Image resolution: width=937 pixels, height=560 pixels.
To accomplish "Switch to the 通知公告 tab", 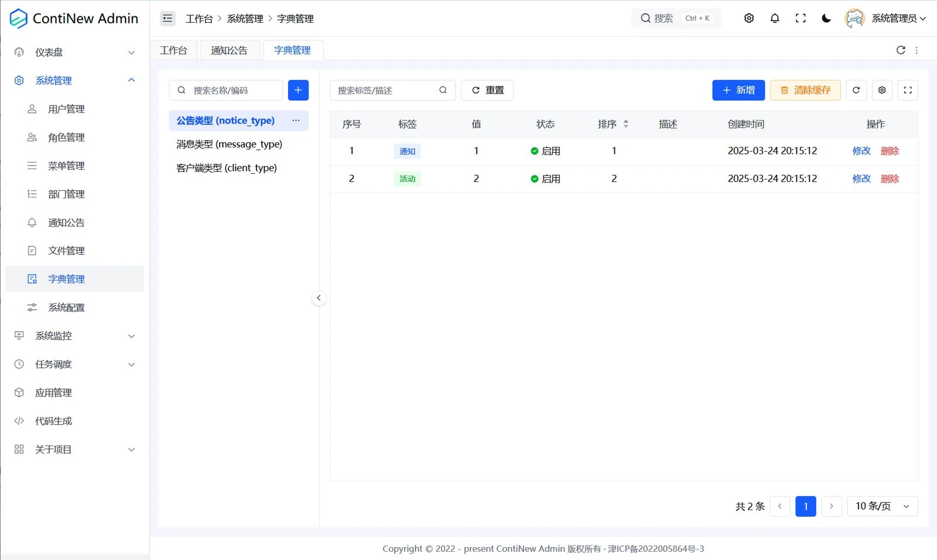I will [x=229, y=50].
